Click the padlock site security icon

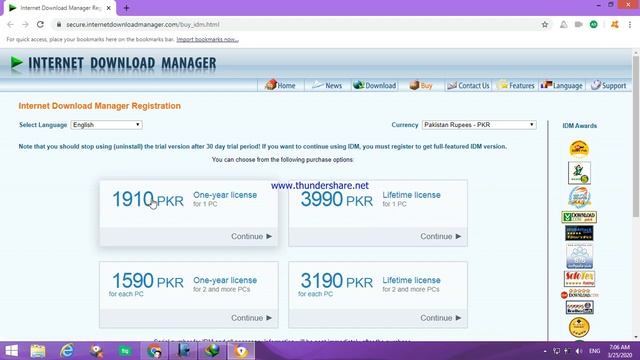coord(59,24)
